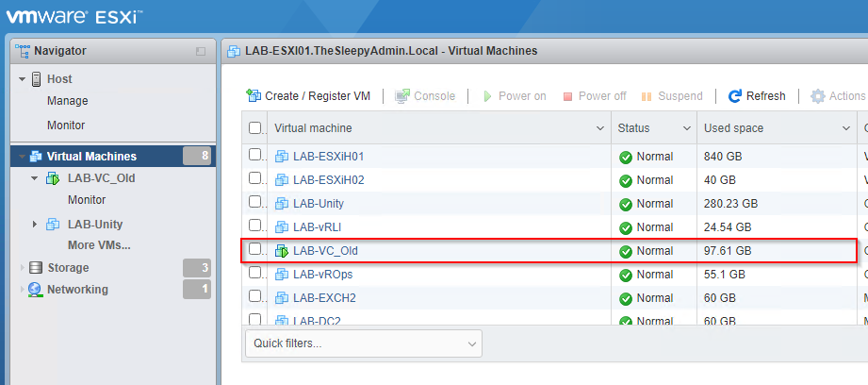
Task: Click the green status check for LAB-Unity
Action: (626, 205)
